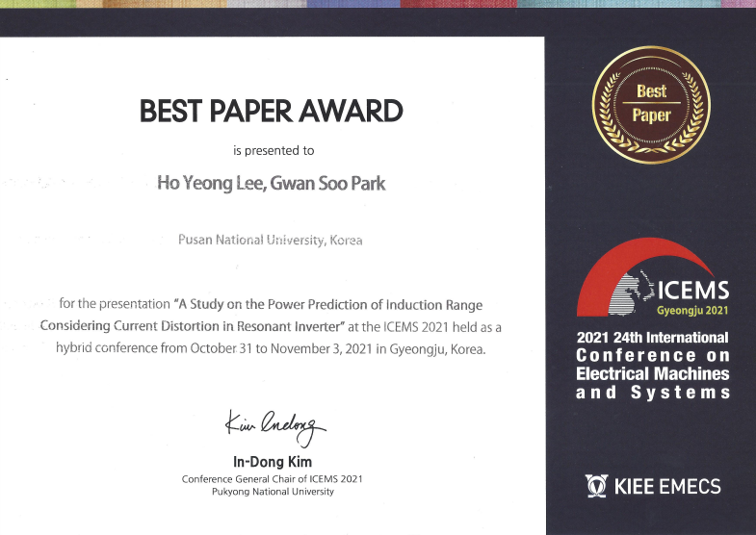Click the 'Conference on' text line
The image size is (756, 535).
click(x=653, y=355)
